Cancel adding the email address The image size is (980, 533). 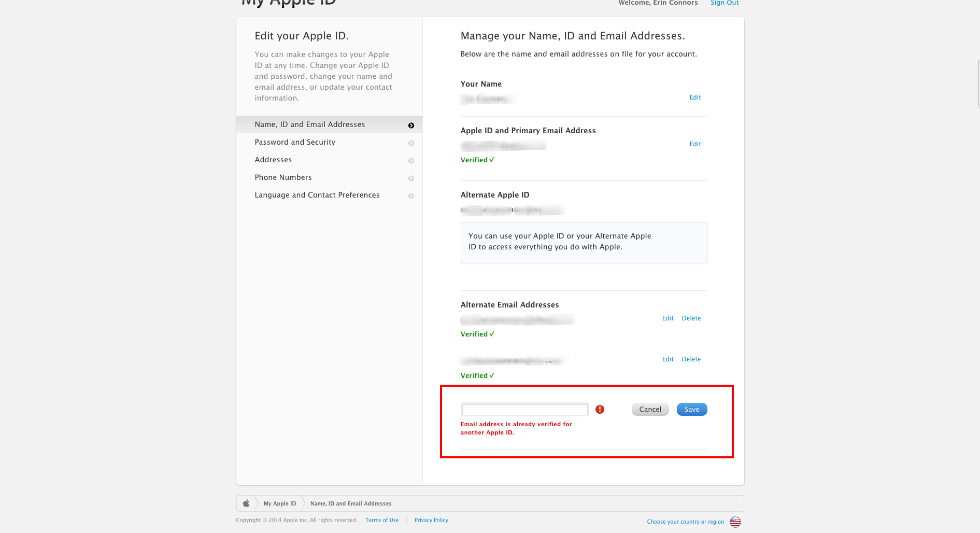click(x=650, y=410)
